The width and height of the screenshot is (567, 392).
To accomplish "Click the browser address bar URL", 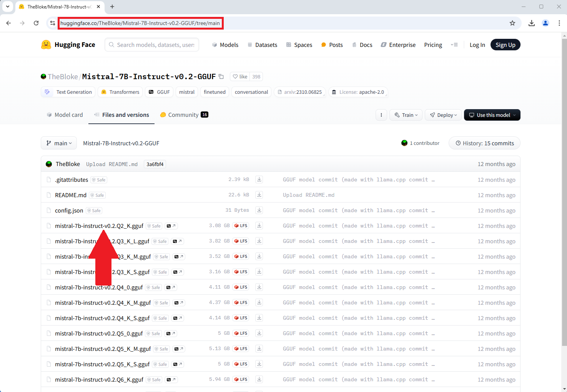I will [140, 23].
